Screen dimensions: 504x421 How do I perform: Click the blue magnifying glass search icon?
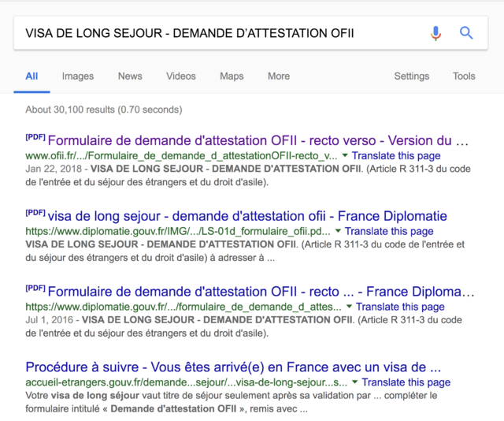pyautogui.click(x=466, y=33)
